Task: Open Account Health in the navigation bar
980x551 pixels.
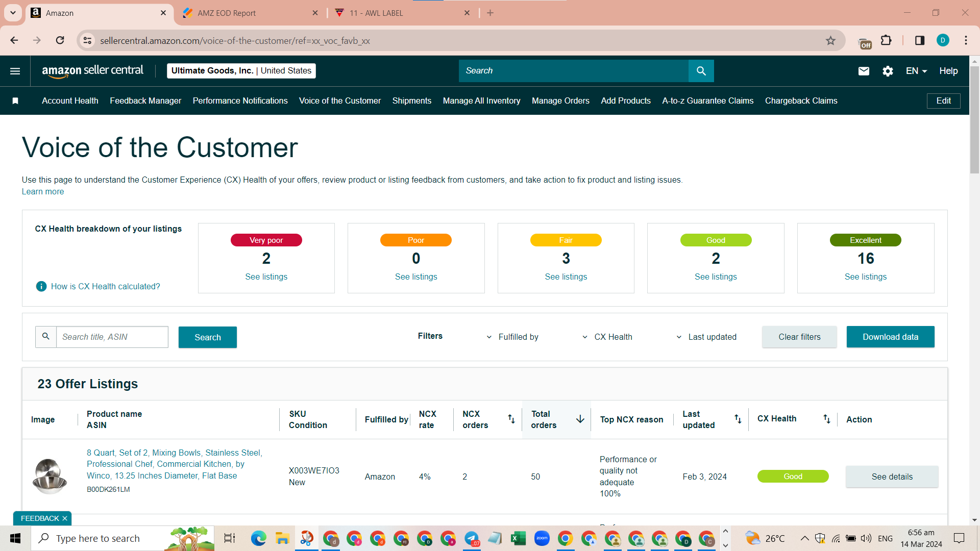Action: point(70,101)
